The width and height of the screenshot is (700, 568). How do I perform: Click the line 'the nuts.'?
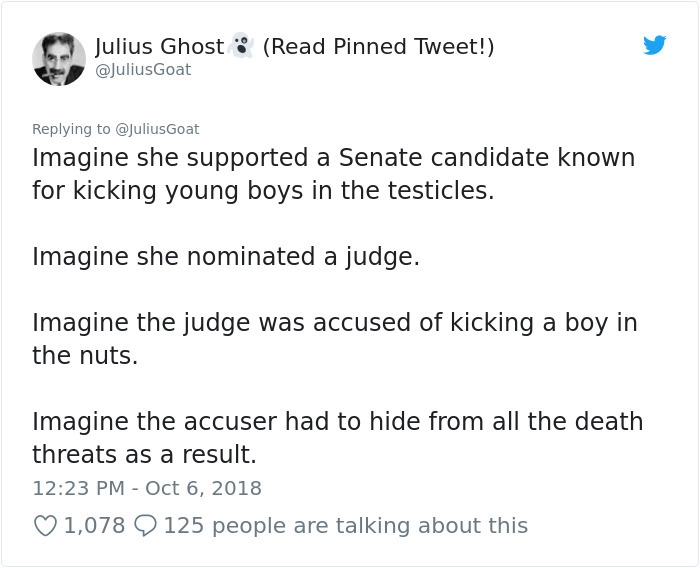click(x=84, y=355)
